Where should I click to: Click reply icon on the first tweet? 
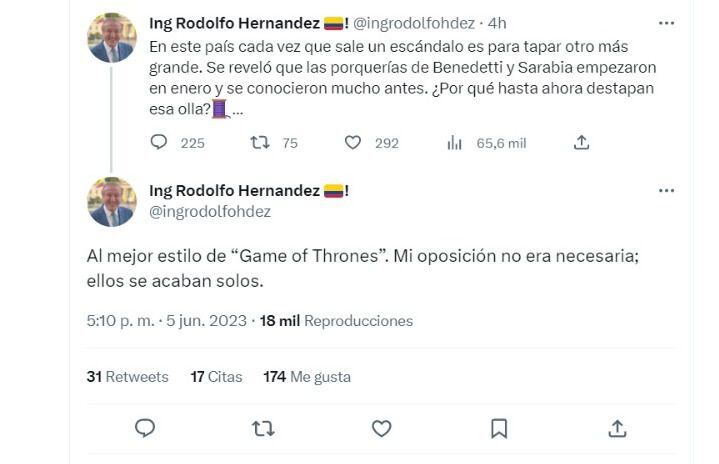(x=159, y=142)
